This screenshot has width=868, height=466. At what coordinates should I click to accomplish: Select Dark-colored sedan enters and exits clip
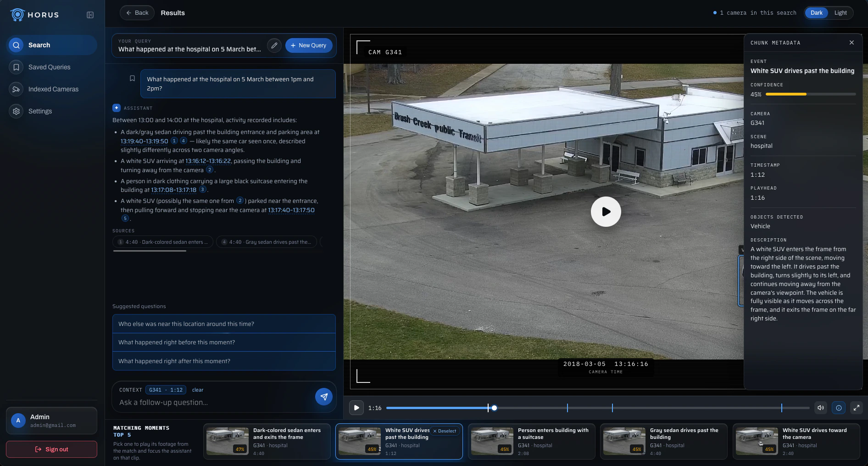click(x=267, y=441)
